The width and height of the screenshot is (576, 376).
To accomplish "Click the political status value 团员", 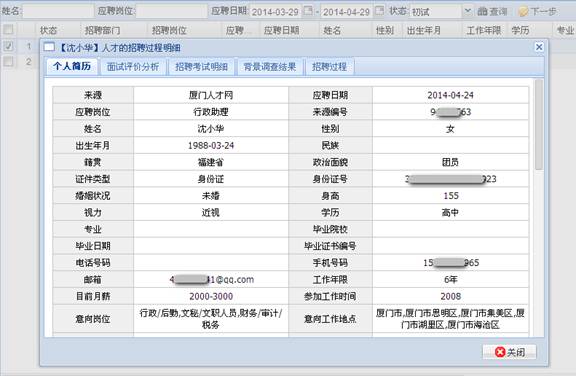I will click(450, 162).
